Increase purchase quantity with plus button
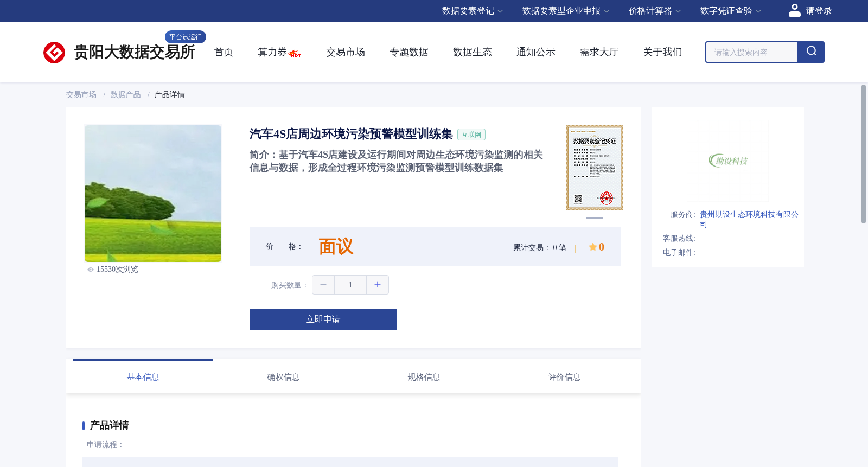 point(378,285)
